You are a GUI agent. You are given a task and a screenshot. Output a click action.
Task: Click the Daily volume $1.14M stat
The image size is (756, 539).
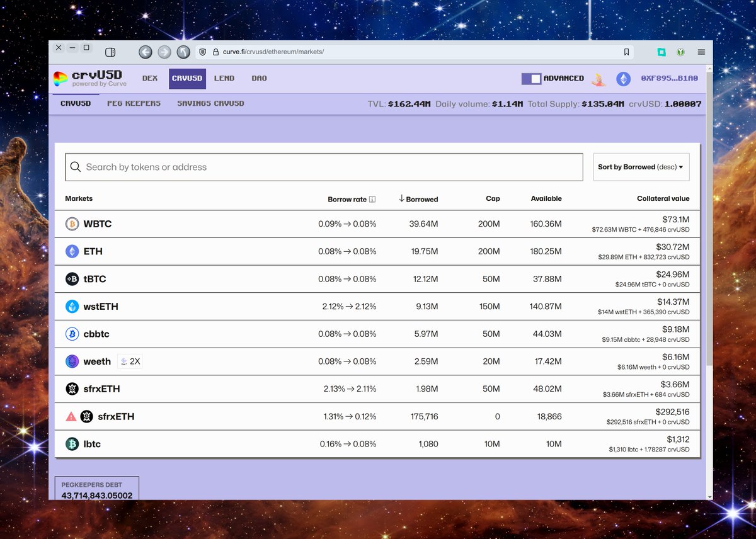479,104
